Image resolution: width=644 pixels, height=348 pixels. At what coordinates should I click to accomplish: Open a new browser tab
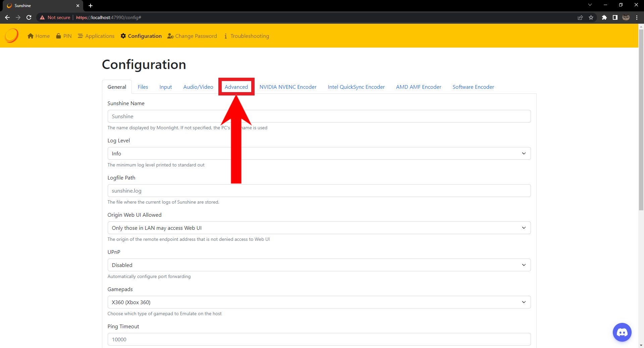click(x=91, y=6)
